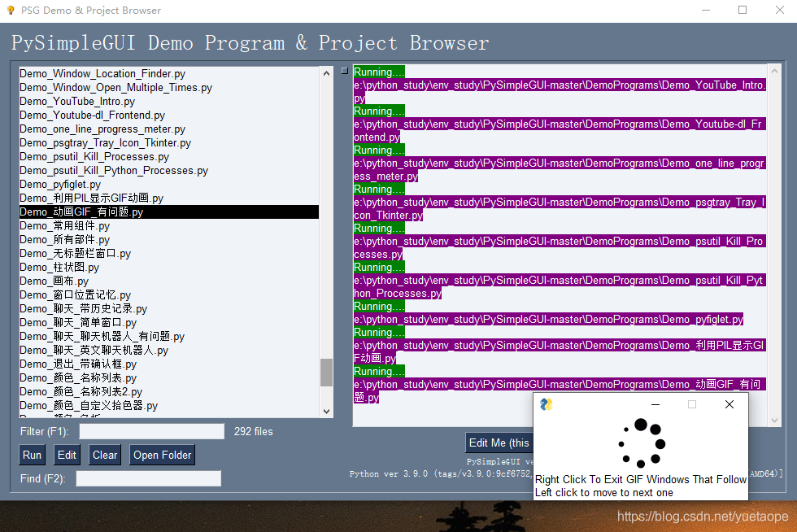
Task: Click the first Running.... output line
Action: pos(379,72)
